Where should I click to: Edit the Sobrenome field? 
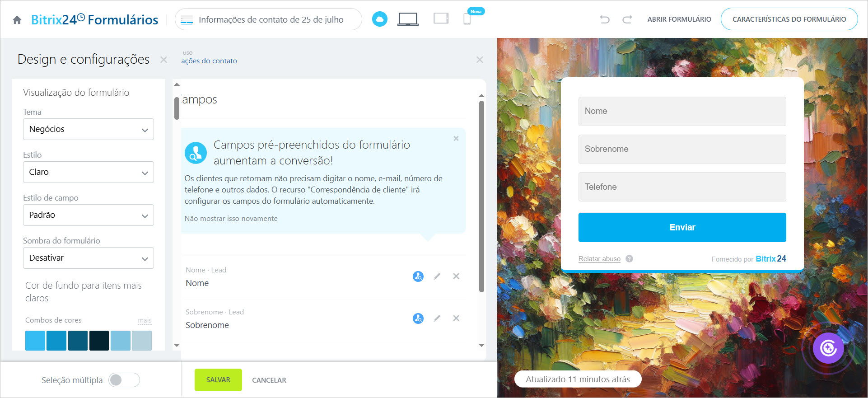coord(437,318)
